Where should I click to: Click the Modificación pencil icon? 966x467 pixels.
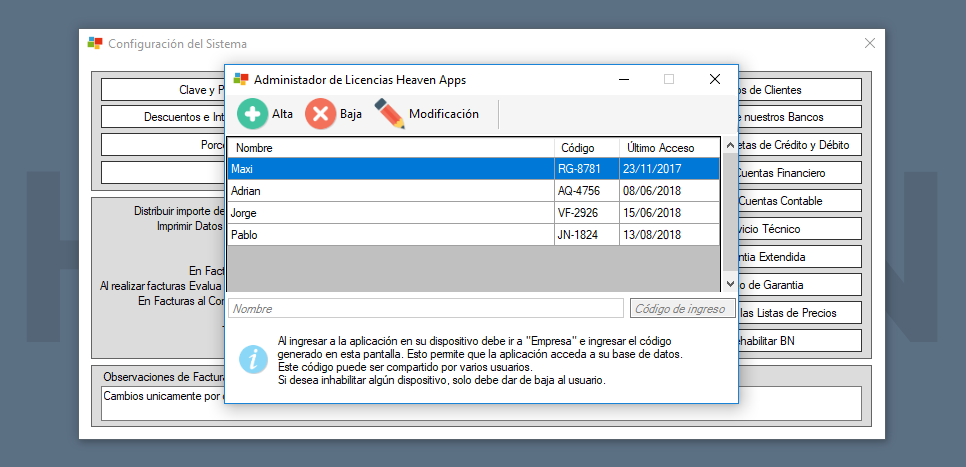(389, 113)
